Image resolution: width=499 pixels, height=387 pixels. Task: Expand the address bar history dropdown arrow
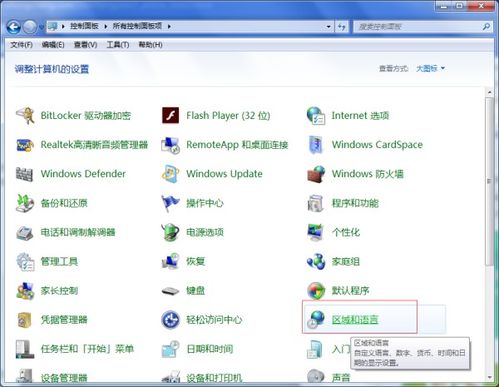(329, 26)
